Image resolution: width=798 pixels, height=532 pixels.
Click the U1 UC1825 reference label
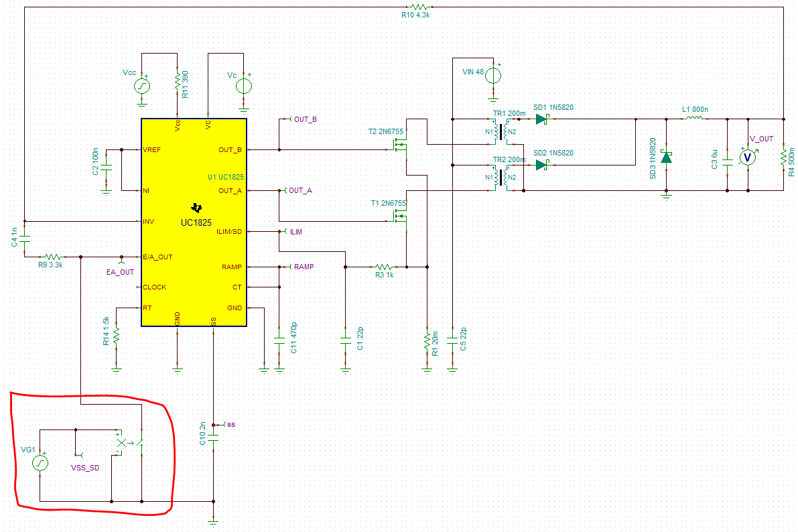coord(225,177)
